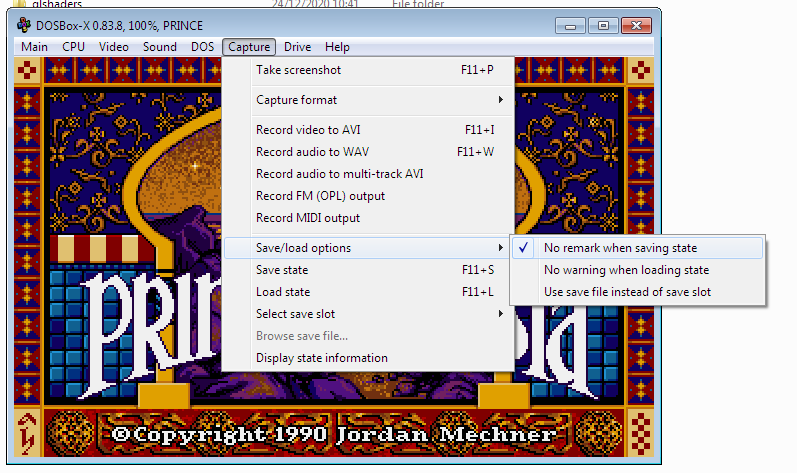The width and height of the screenshot is (797, 473).
Task: Start Record video to AVI
Action: click(369, 130)
